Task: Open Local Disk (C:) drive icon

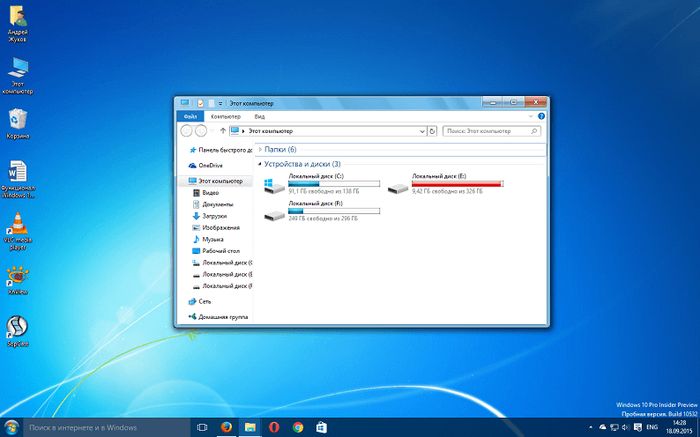Action: click(273, 184)
